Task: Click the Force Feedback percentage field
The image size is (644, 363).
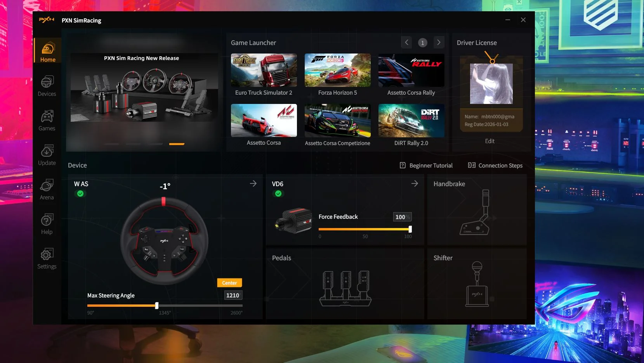Action: [x=402, y=217]
